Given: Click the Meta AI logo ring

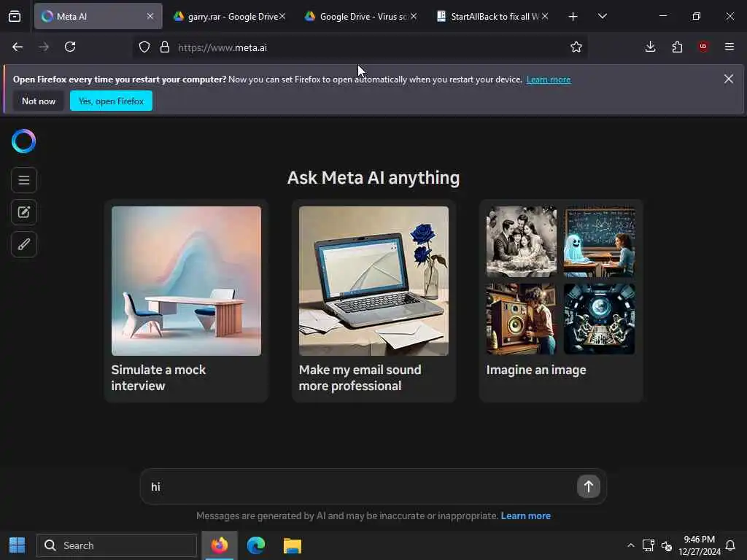Looking at the screenshot, I should (24, 141).
